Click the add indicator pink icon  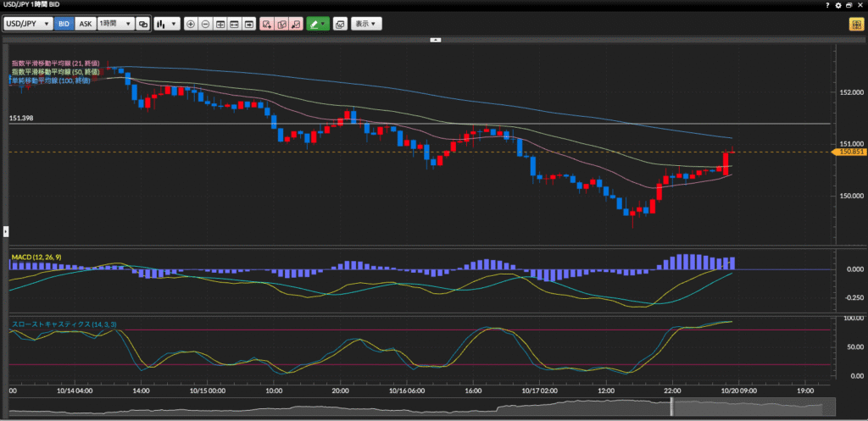pyautogui.click(x=267, y=24)
